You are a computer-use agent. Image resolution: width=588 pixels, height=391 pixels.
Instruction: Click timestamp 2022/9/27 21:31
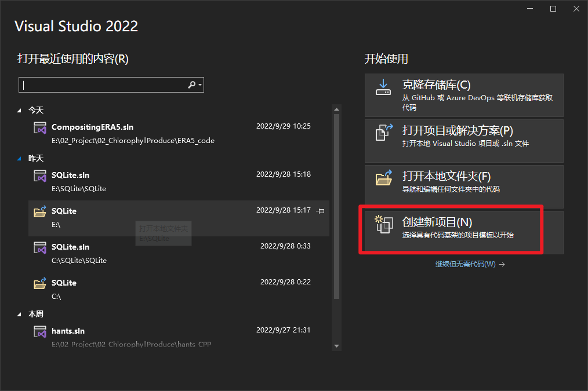284,330
